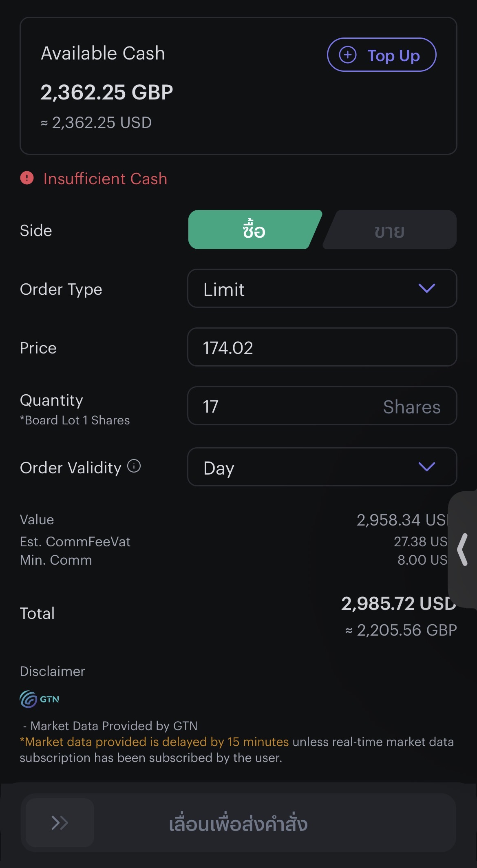Click the double-arrow slider handle
This screenshot has height=868, width=477.
(60, 822)
